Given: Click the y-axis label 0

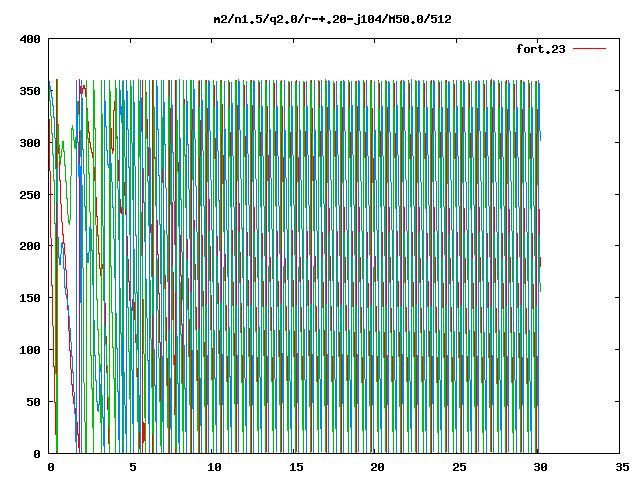Looking at the screenshot, I should pyautogui.click(x=37, y=453).
